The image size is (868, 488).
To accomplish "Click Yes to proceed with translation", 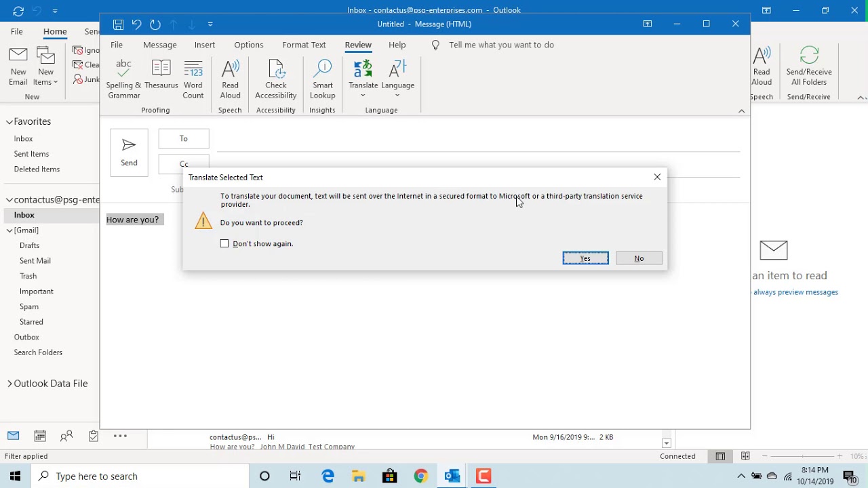I will [x=585, y=258].
